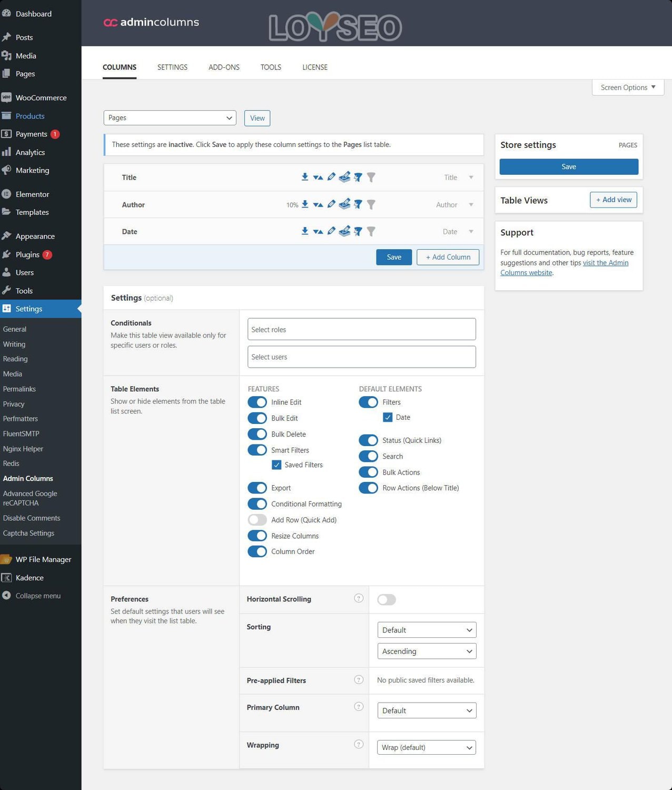
Task: Click the gray filter funnel in Date row
Action: (371, 232)
